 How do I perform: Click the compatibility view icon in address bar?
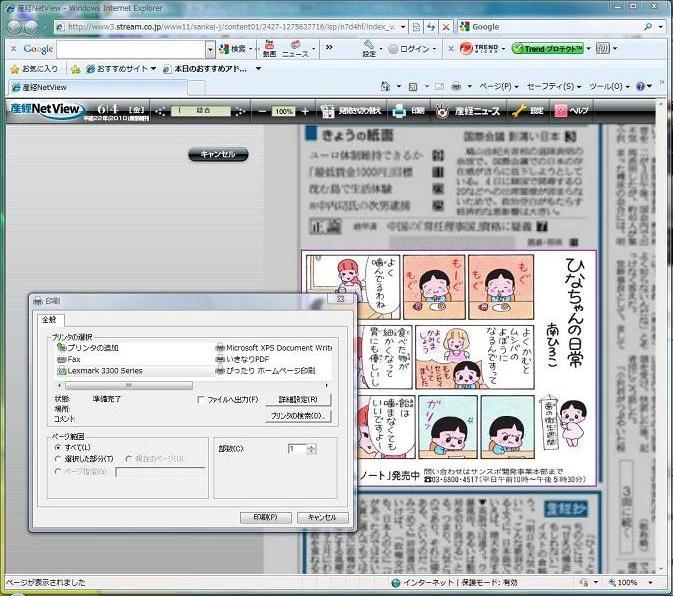coord(416,27)
